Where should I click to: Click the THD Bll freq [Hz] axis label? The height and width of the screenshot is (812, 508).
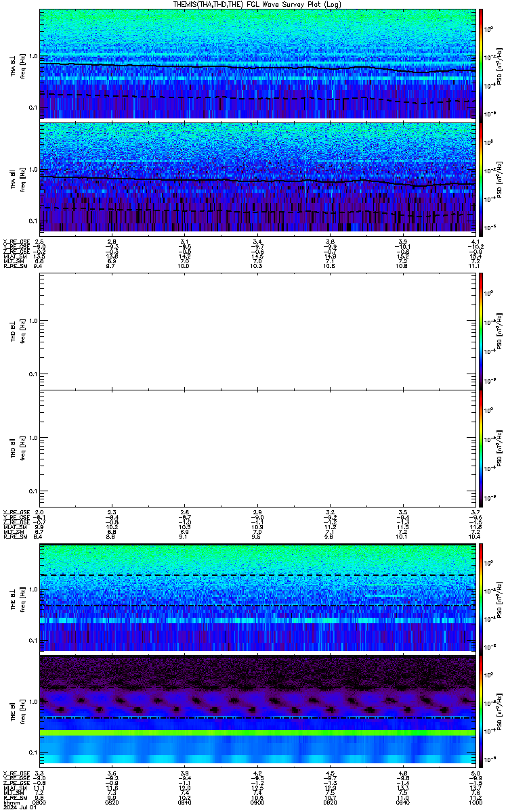pos(22,448)
